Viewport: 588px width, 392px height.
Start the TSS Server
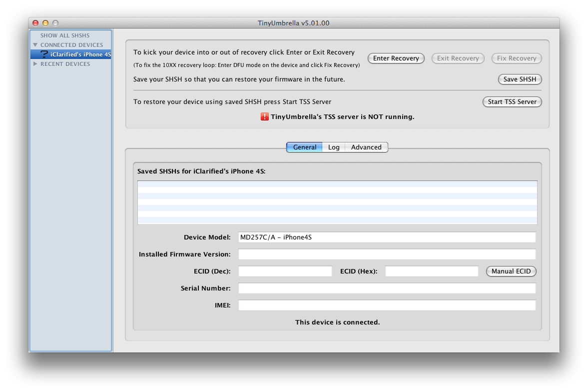tap(512, 102)
